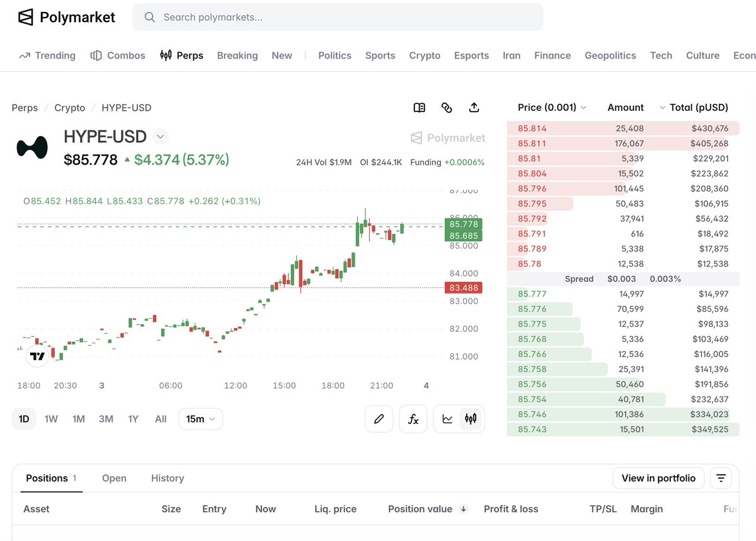Select the 1Y time range

pos(133,419)
